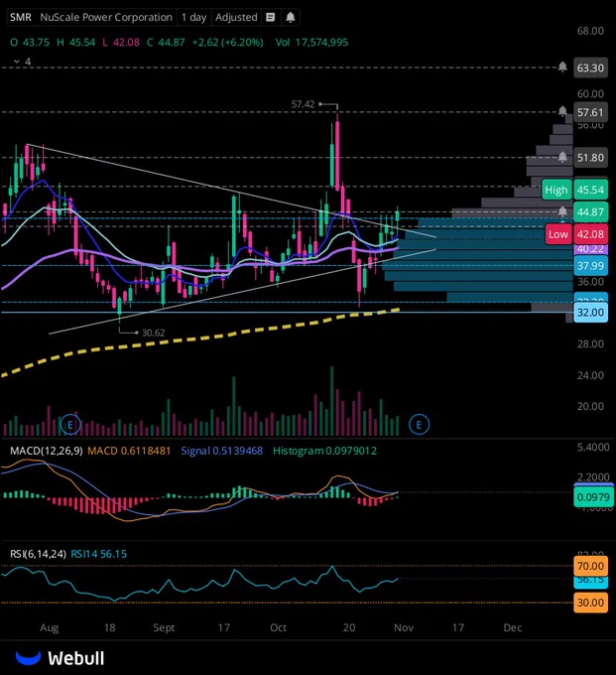Select the alert bell at 51.80
Screen dimensions: 616x675
[562, 157]
